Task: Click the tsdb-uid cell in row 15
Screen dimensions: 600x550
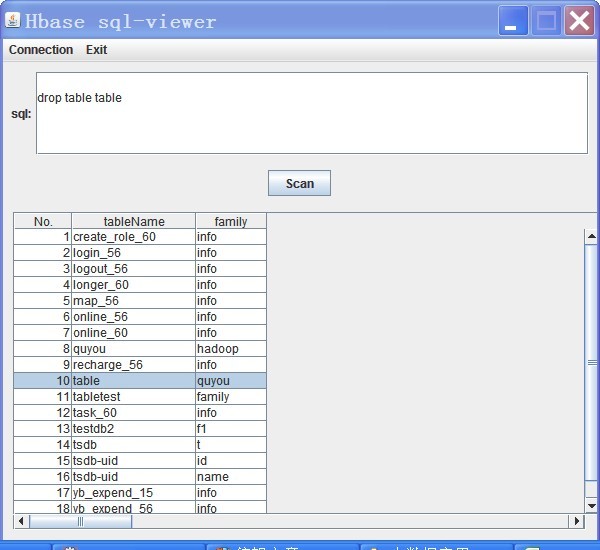Action: (x=134, y=461)
